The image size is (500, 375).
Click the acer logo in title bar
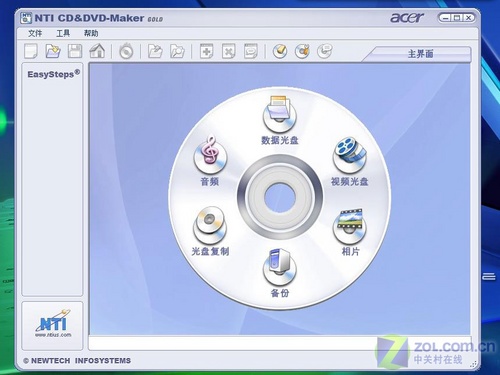click(x=407, y=17)
